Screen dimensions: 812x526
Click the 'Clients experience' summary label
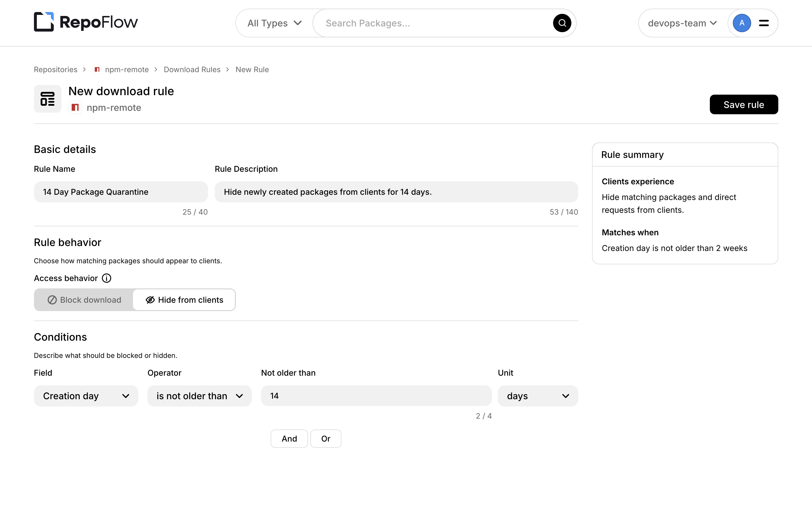[638, 182]
